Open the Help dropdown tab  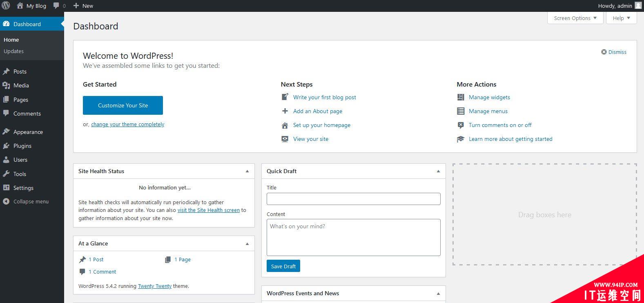[x=622, y=18]
